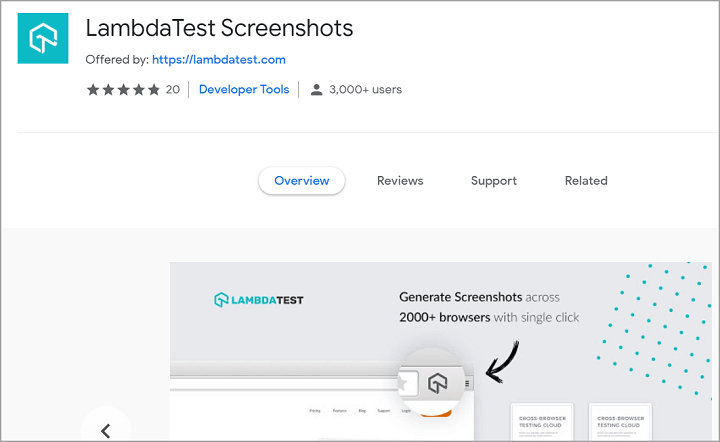
Task: Open the Developer Tools category
Action: (x=244, y=90)
